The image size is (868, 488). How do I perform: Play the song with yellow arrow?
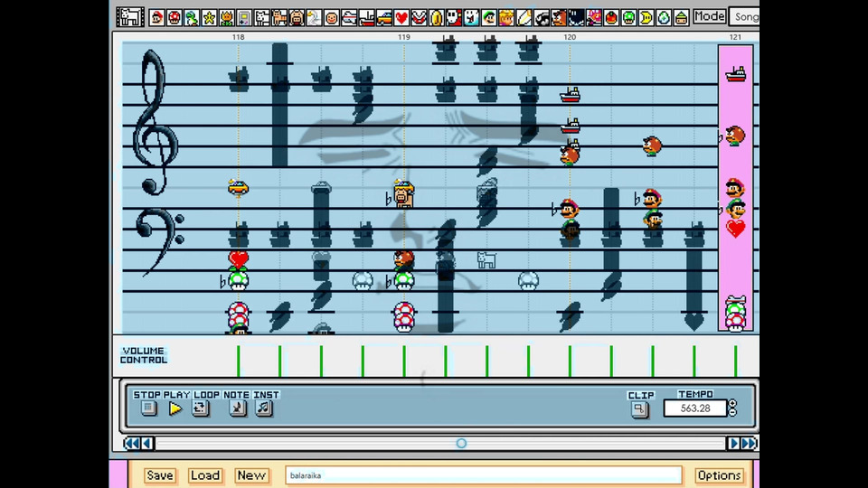pyautogui.click(x=175, y=408)
